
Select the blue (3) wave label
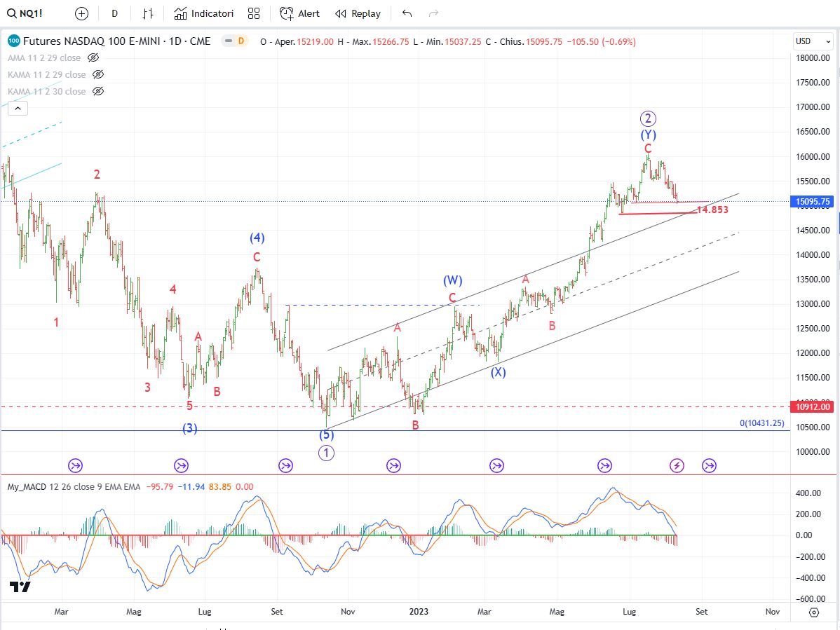(x=189, y=428)
